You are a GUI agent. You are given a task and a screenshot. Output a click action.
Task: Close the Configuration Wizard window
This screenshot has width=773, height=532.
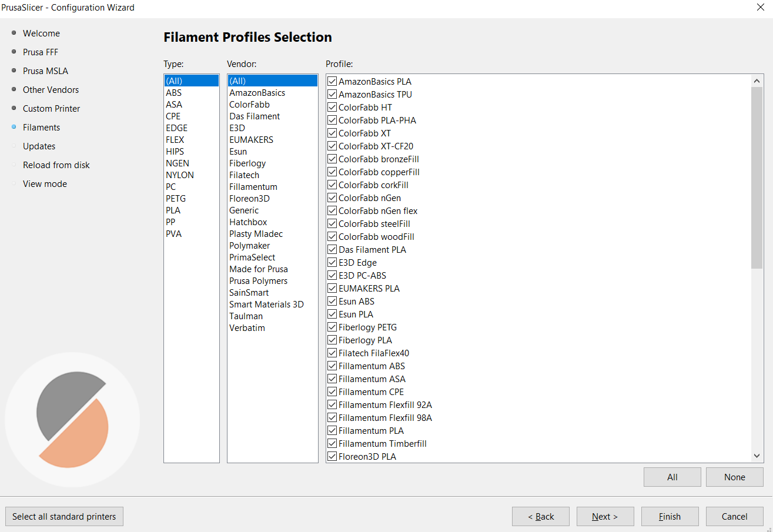pos(760,8)
